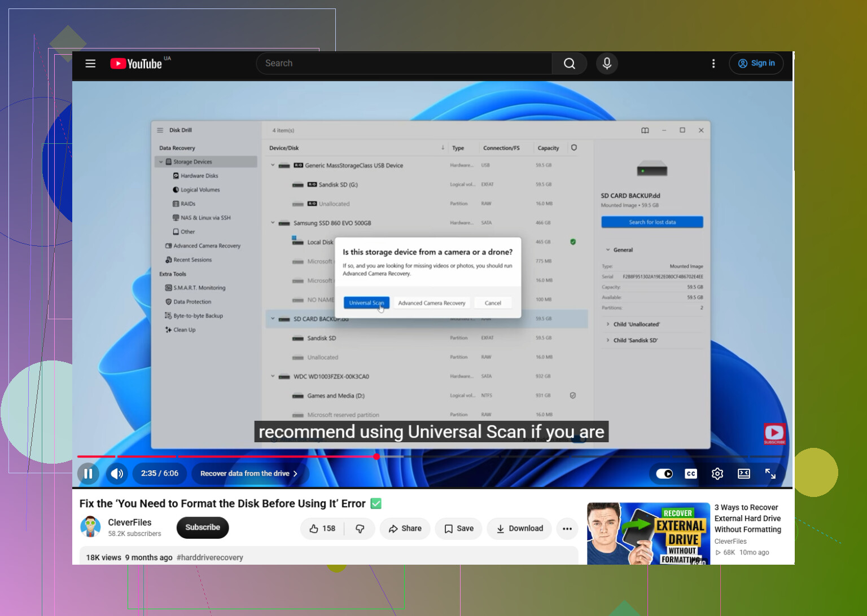Toggle closed captions
This screenshot has width=867, height=616.
[691, 474]
